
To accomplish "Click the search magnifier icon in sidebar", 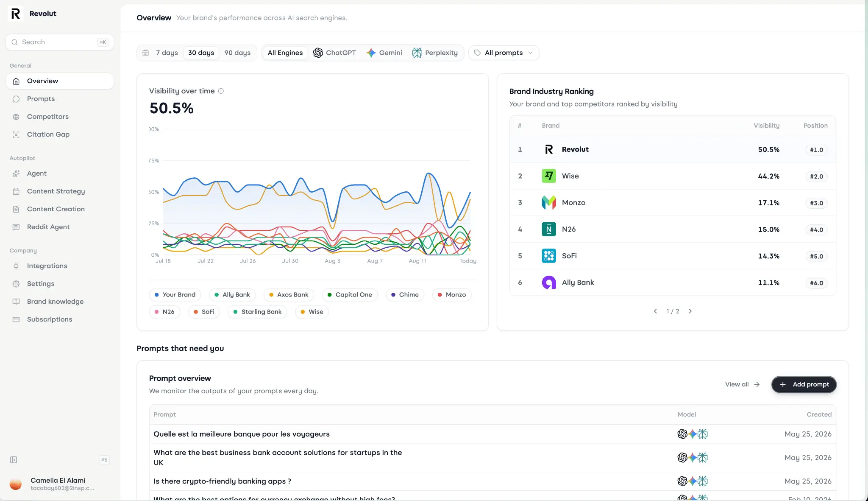I will coord(14,42).
